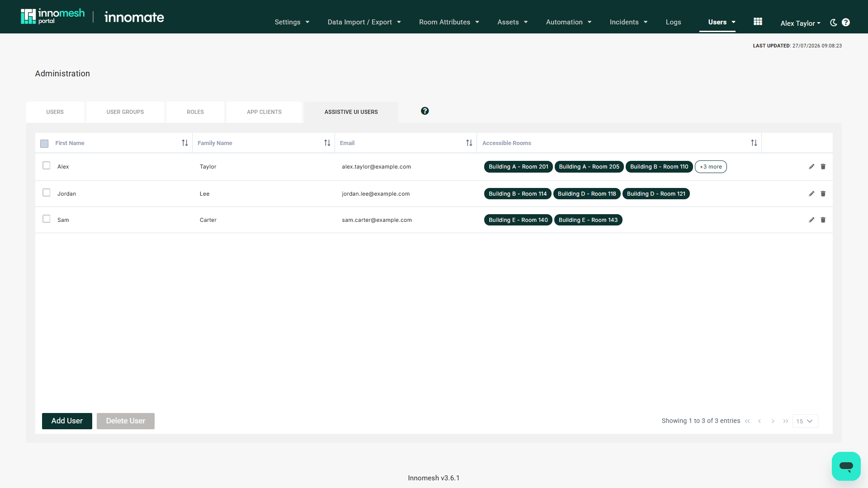Viewport: 868px width, 488px height.
Task: Open the Roles tab
Action: click(195, 112)
